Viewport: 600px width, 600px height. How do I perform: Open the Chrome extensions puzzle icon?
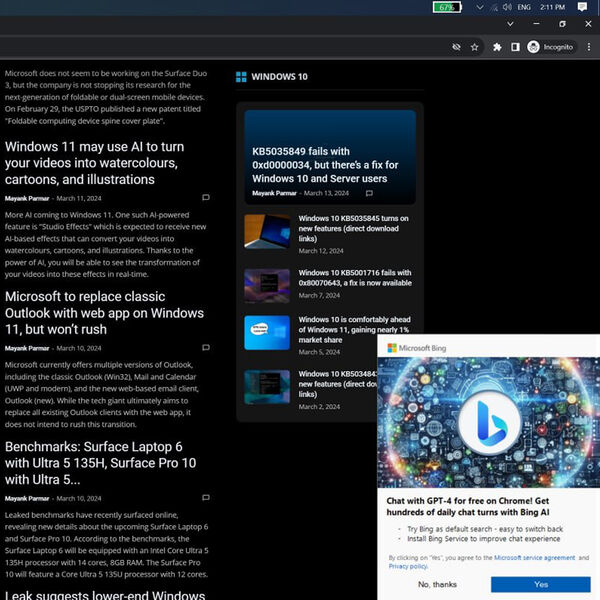497,47
